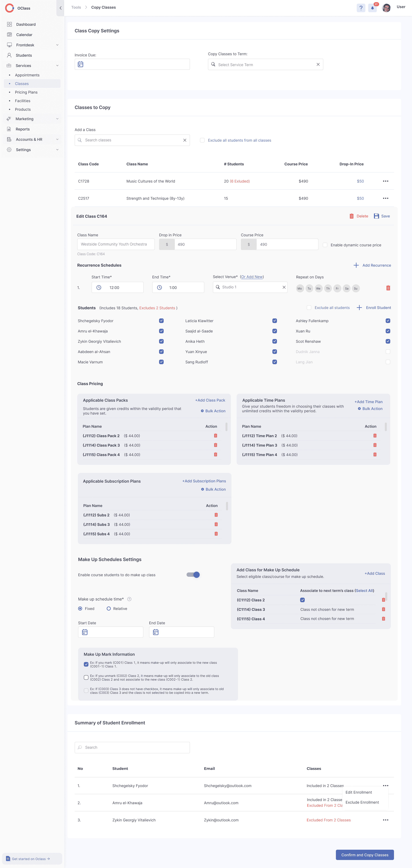Viewport: 412px width, 868px height.
Task: Go to Pricing Plans in the sidebar
Action: pos(26,92)
